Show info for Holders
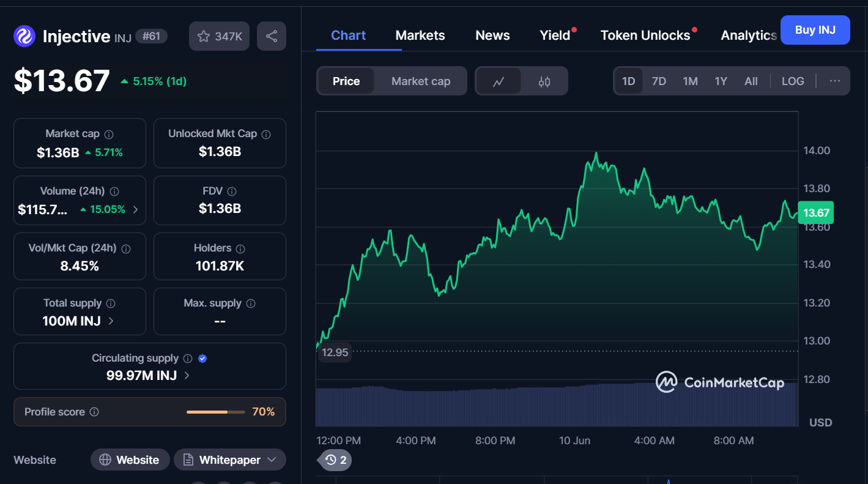868x484 pixels. tap(240, 249)
